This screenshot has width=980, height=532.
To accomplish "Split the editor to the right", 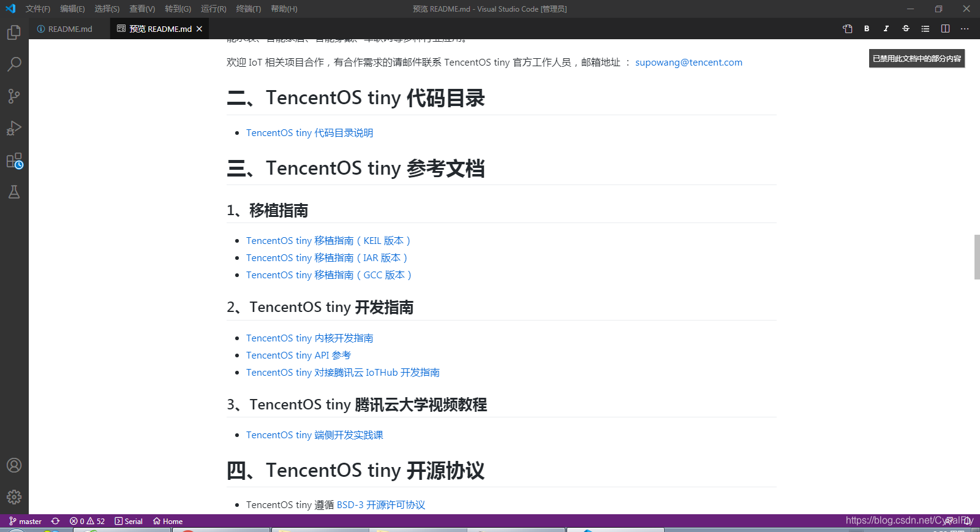I will tap(945, 29).
